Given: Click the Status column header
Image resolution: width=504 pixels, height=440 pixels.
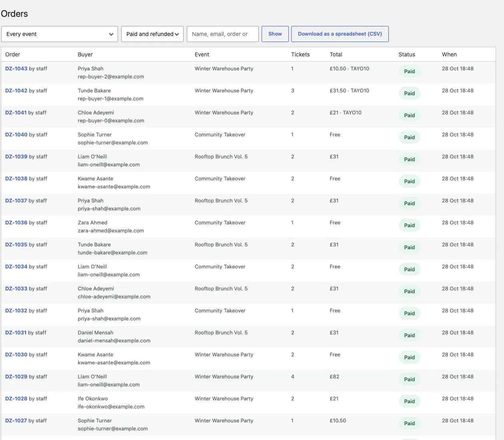Looking at the screenshot, I should click(x=407, y=54).
